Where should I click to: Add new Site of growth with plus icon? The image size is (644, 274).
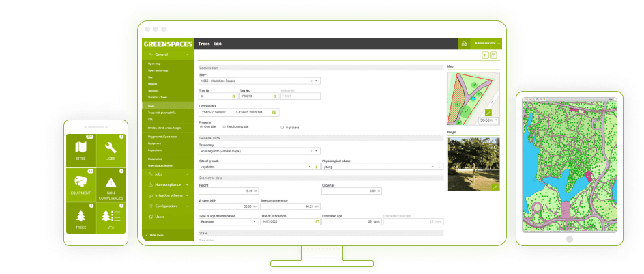coord(316,167)
